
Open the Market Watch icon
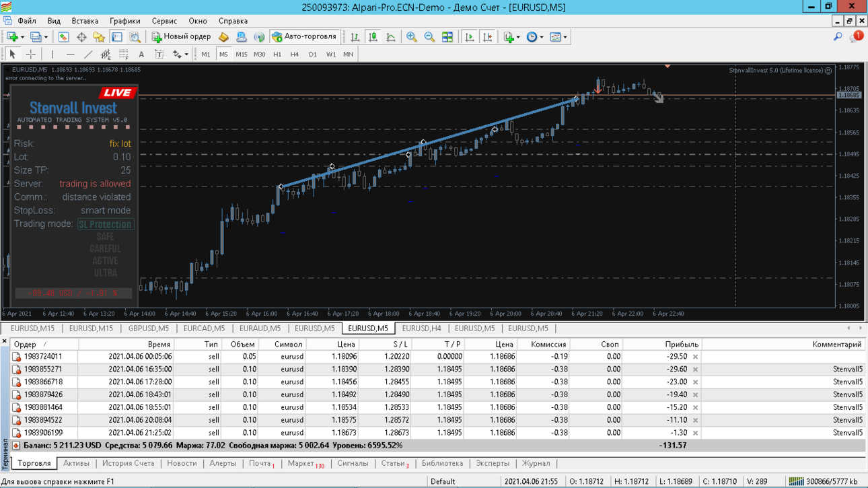click(x=63, y=37)
